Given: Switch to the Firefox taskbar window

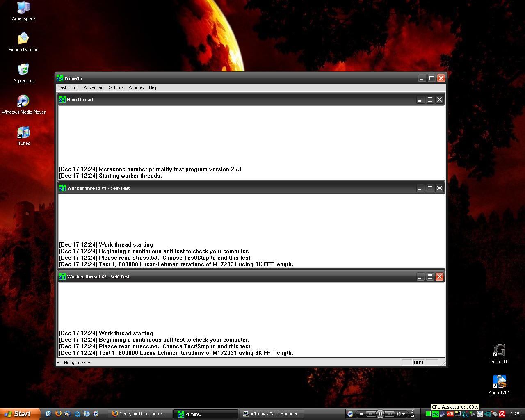Looking at the screenshot, I should click(140, 414).
